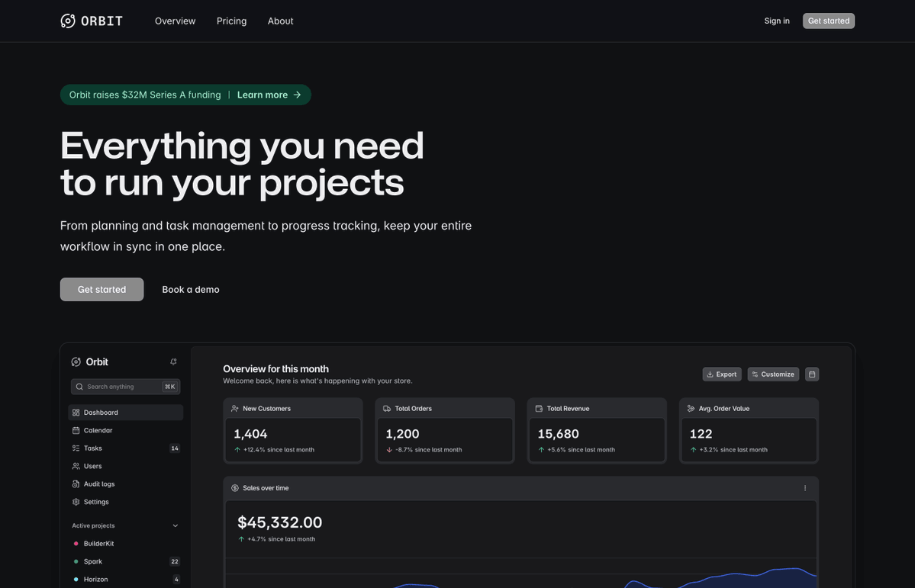Image resolution: width=915 pixels, height=588 pixels.
Task: Open Settings in the sidebar
Action: [125, 502]
